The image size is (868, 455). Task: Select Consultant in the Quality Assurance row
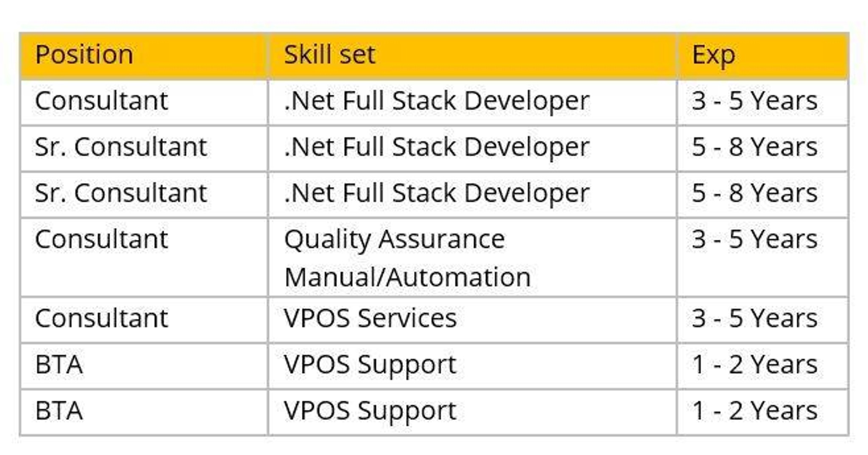[x=102, y=239]
